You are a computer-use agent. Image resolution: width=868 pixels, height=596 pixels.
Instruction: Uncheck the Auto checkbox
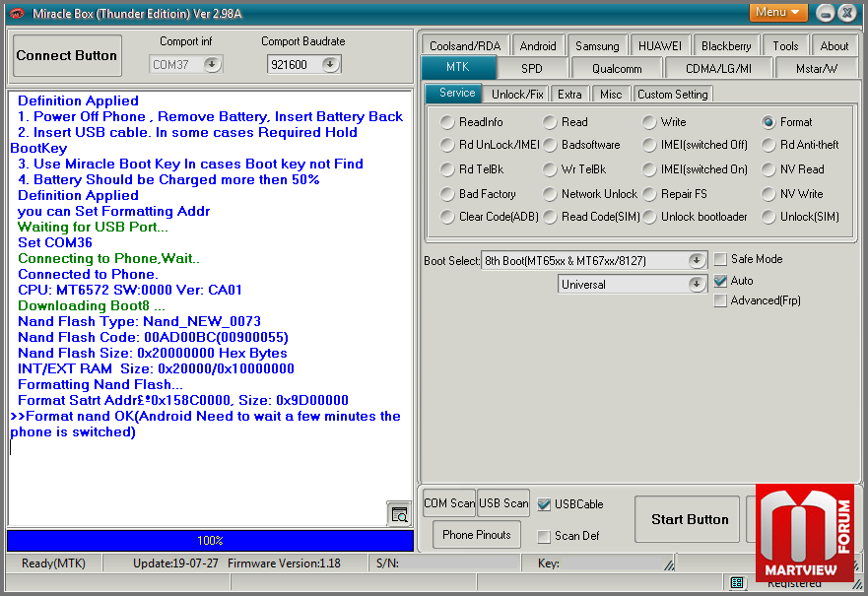tap(721, 281)
